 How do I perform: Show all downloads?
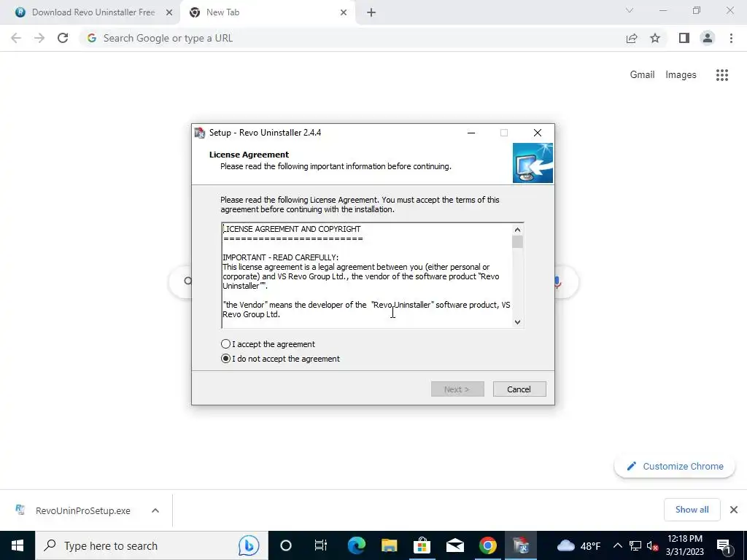[692, 510]
